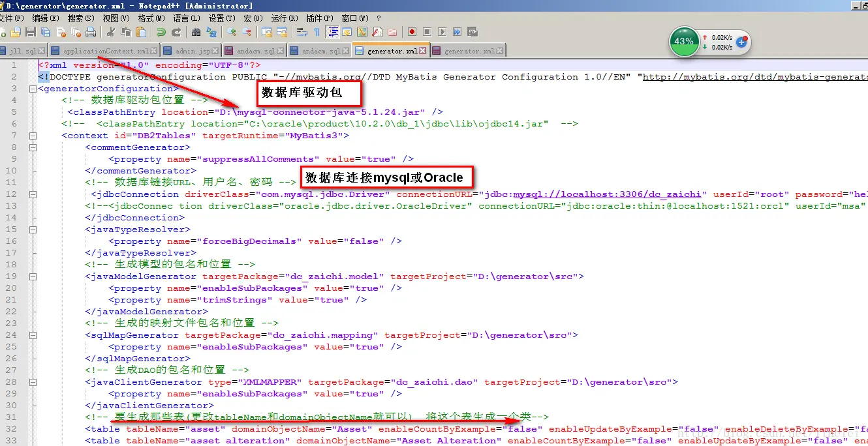This screenshot has height=446, width=868.
Task: Toggle word wrap in the toolbar
Action: coord(302,31)
